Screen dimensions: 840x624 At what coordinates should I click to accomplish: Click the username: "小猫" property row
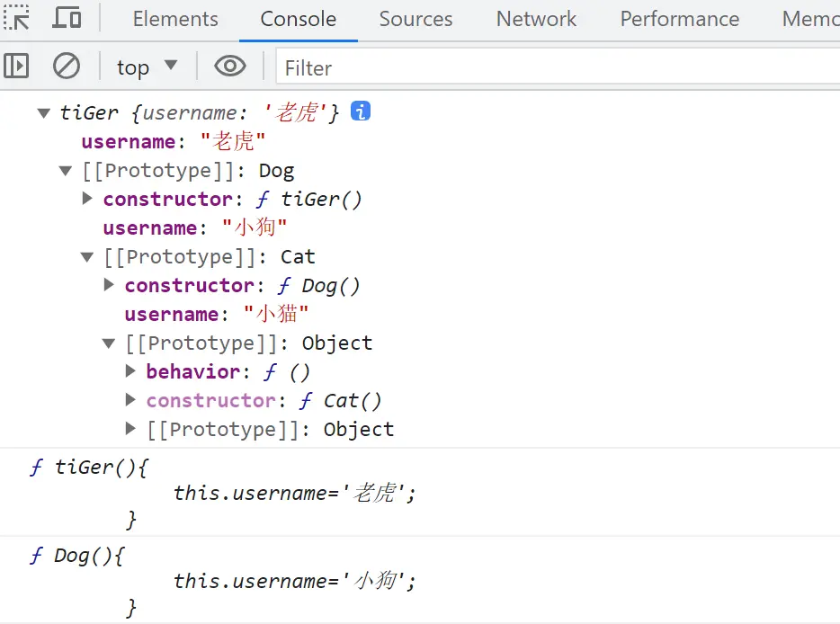tap(217, 315)
